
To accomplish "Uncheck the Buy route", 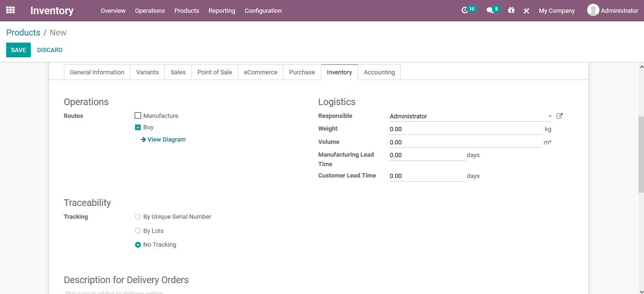I will click(x=138, y=127).
